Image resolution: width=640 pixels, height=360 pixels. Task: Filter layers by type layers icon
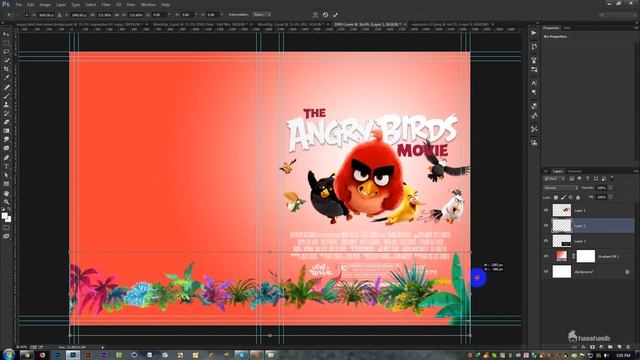pyautogui.click(x=588, y=179)
